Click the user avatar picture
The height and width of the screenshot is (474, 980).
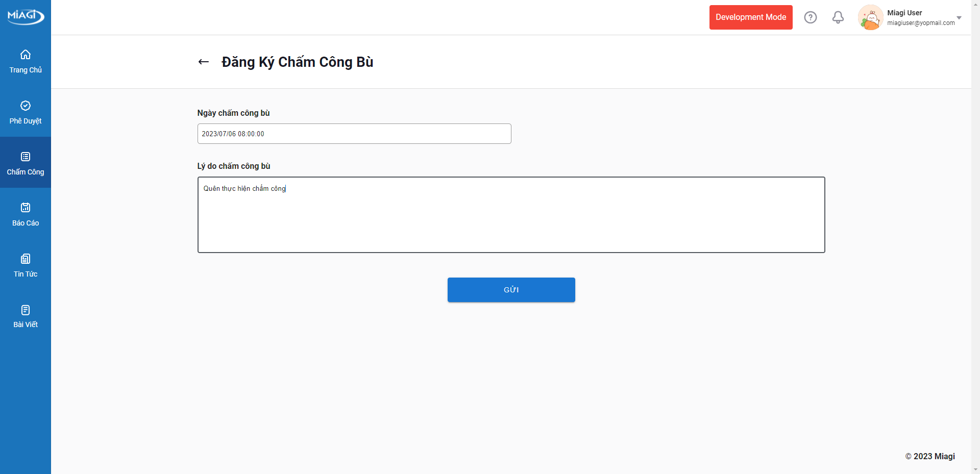point(870,18)
